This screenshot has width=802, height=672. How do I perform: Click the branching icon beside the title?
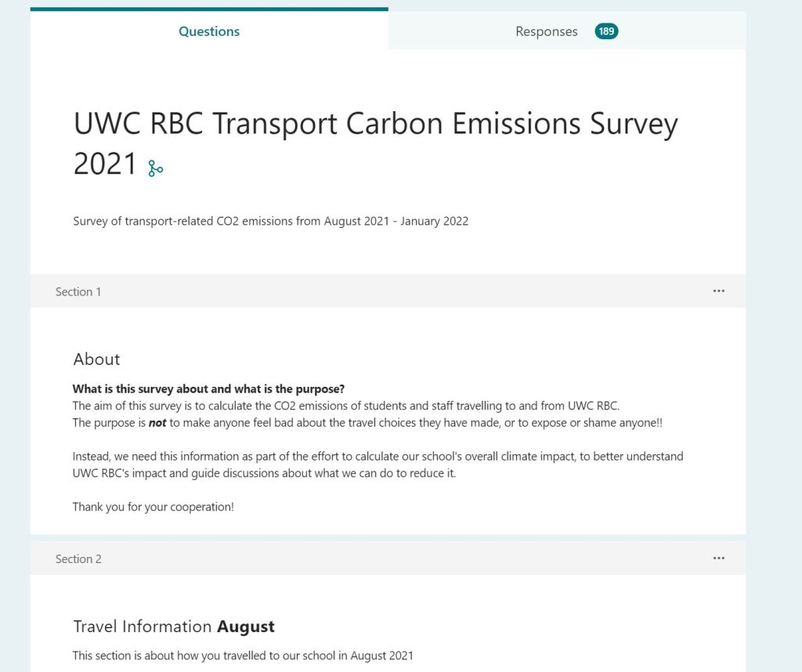click(x=156, y=168)
